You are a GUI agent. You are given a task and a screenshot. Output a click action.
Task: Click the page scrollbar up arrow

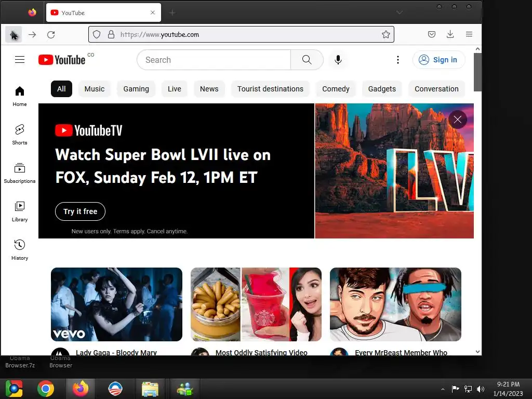[x=478, y=49]
